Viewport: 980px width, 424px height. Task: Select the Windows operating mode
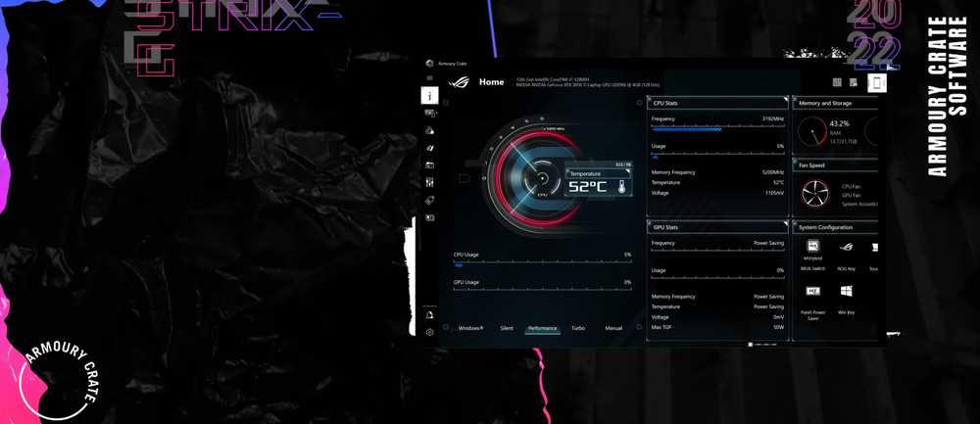[x=470, y=328]
